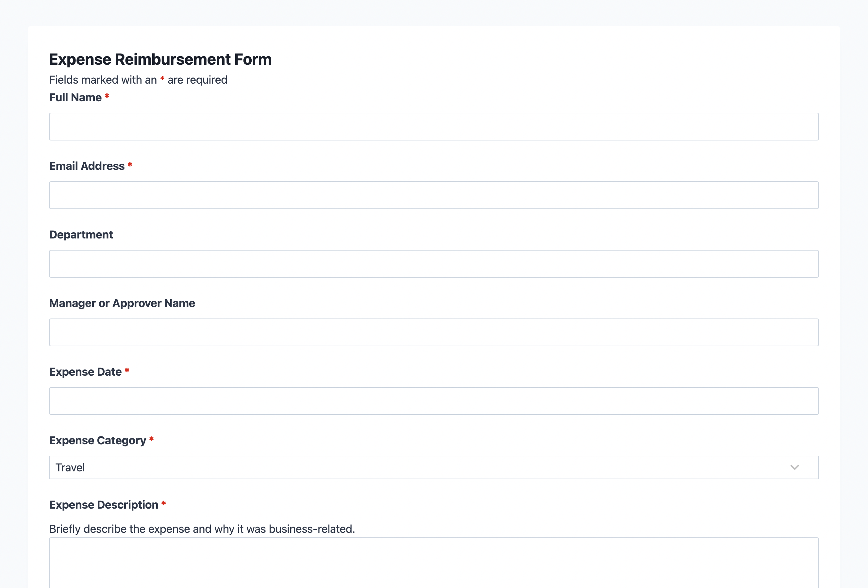
Task: Select the Manager or Approver Name input
Action: (434, 332)
